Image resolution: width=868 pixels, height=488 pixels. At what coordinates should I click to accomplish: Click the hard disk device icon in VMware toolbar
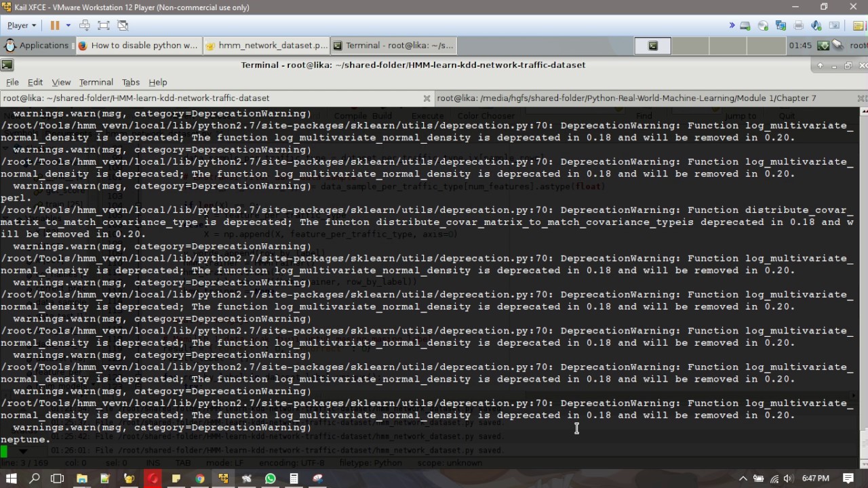point(745,26)
